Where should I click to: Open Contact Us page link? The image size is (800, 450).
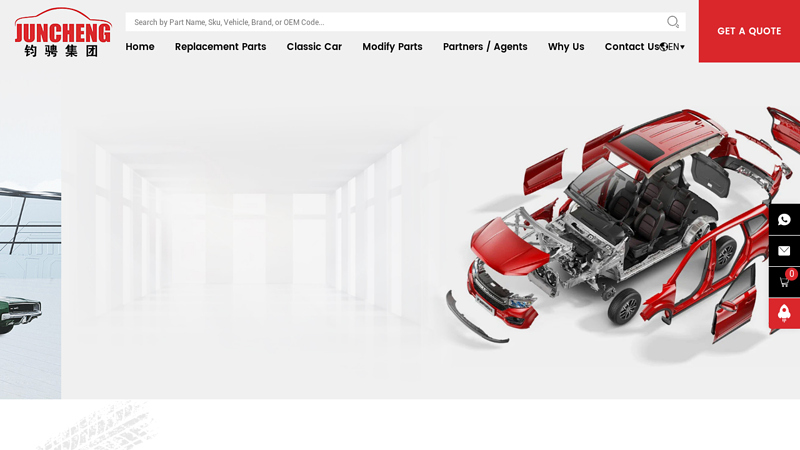click(632, 47)
